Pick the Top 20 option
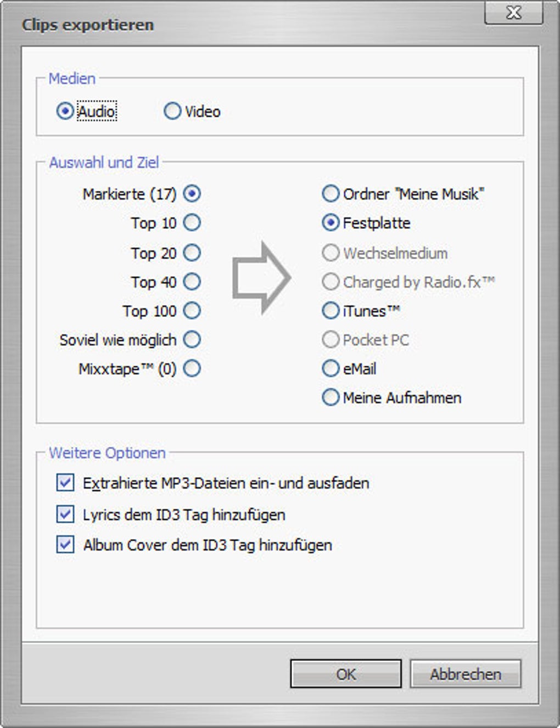Viewport: 560px width, 728px height. tap(192, 253)
